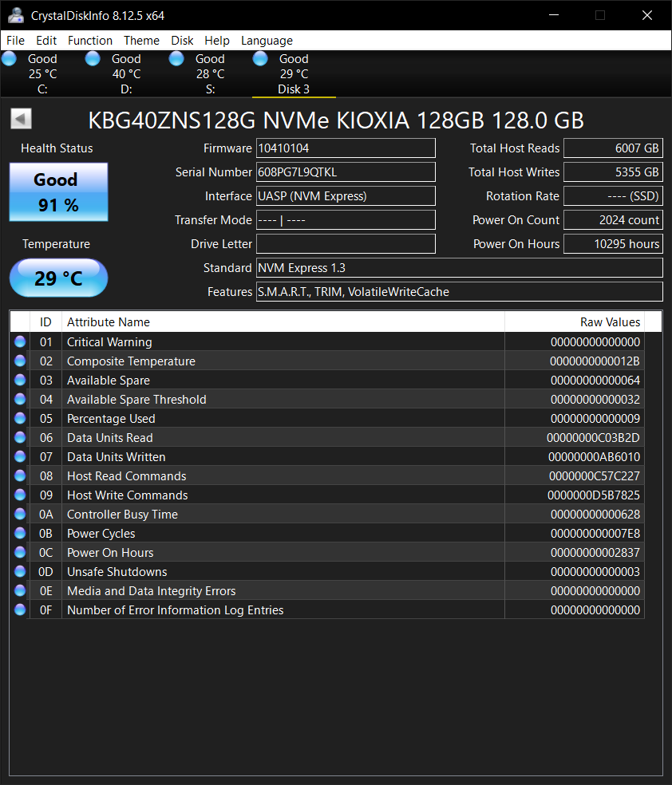Open the File menu
This screenshot has height=785, width=672.
[x=15, y=41]
